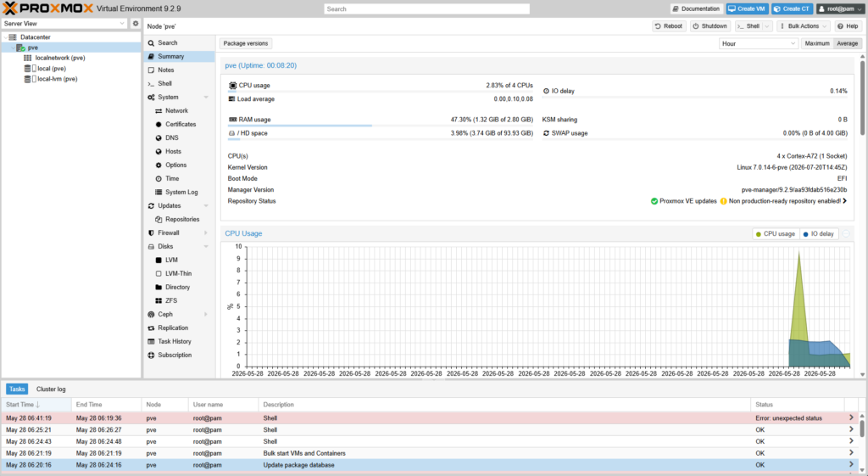Open the Directory folder entry
868x476 pixels.
[180, 287]
